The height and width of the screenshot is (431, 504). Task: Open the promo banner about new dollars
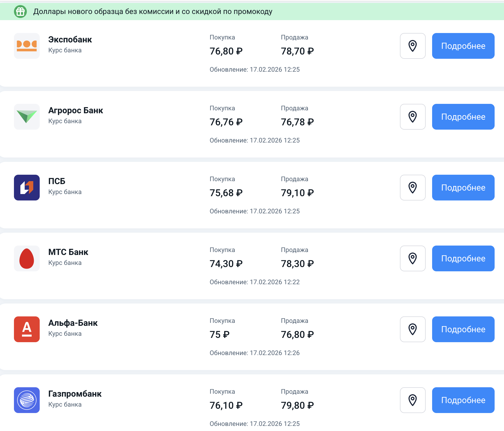(252, 12)
